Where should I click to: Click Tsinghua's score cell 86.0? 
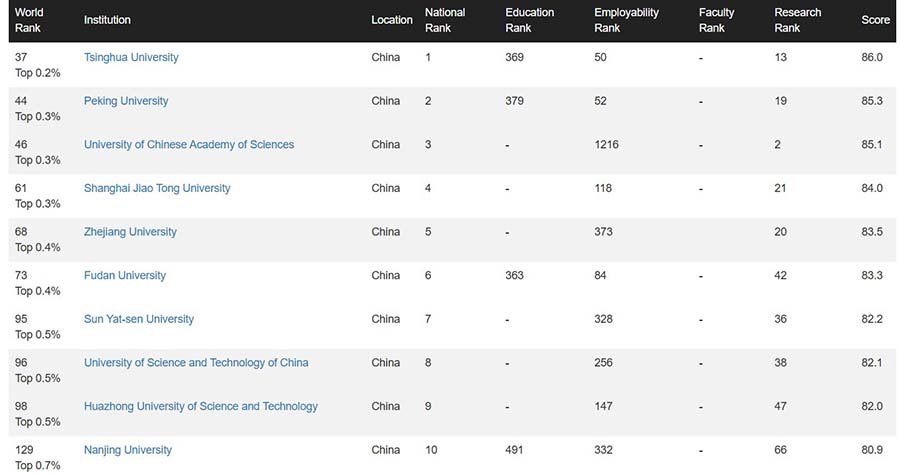coord(872,57)
